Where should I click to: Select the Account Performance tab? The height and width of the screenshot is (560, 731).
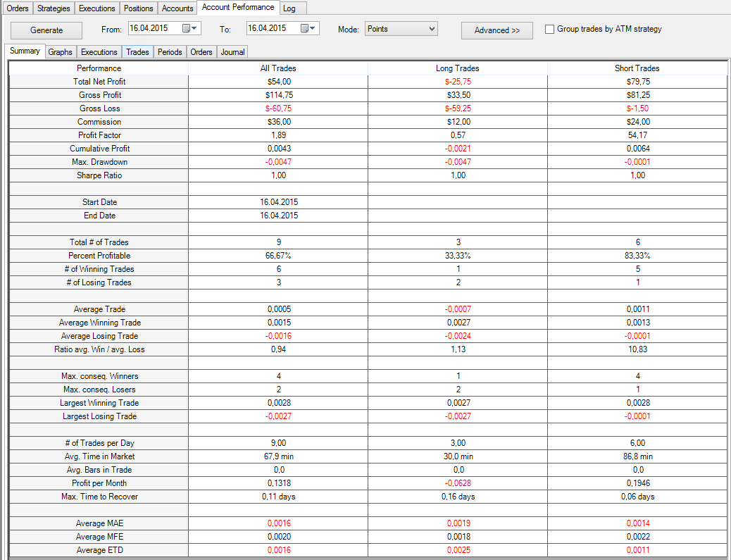[x=238, y=8]
